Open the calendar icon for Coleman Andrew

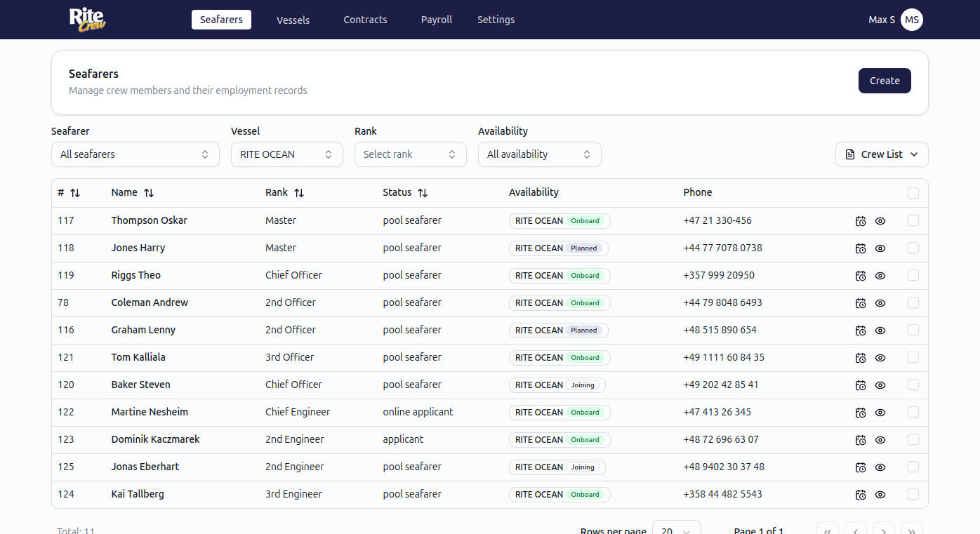click(861, 303)
